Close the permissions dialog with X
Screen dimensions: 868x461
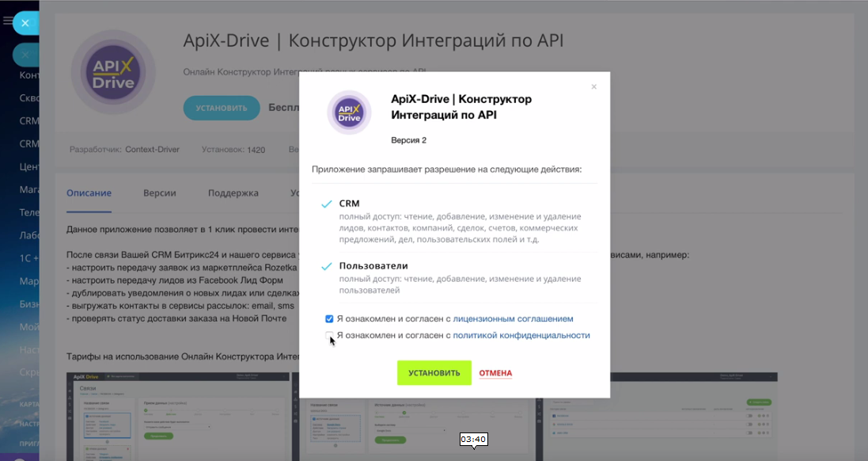[x=594, y=86]
